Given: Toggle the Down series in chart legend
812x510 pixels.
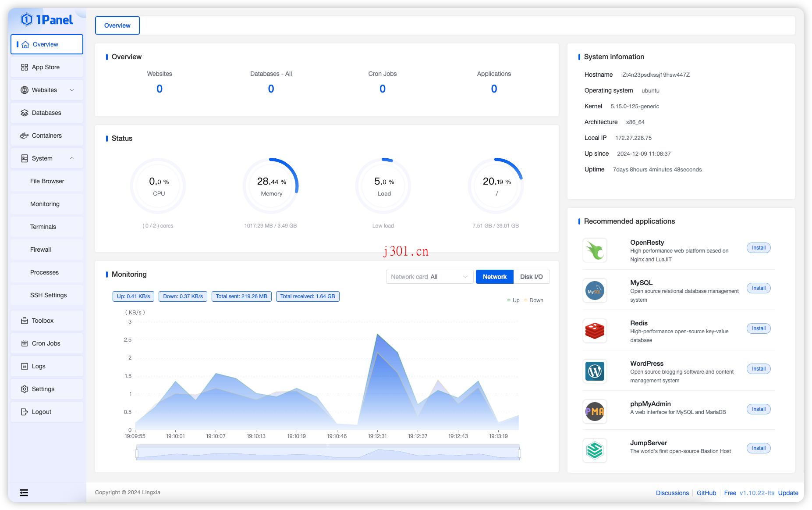Looking at the screenshot, I should 534,300.
